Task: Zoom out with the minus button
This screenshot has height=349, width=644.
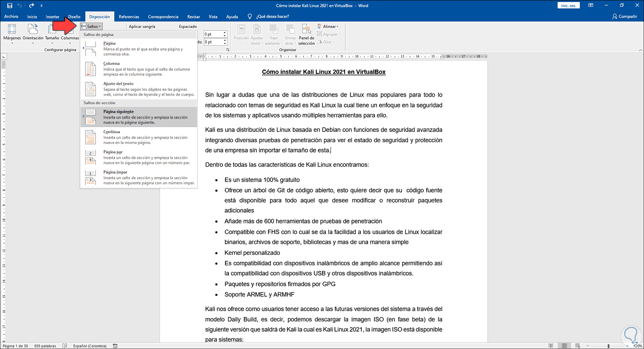Action: pos(587,346)
